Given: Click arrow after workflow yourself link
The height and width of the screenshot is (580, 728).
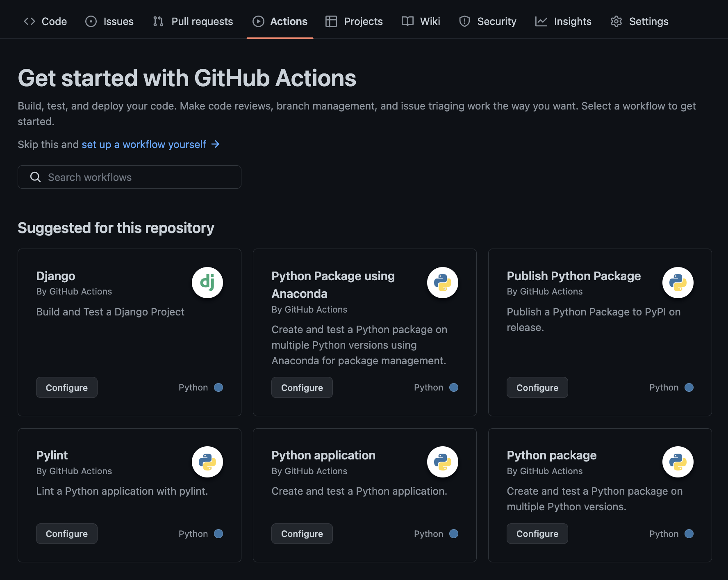Looking at the screenshot, I should 216,144.
